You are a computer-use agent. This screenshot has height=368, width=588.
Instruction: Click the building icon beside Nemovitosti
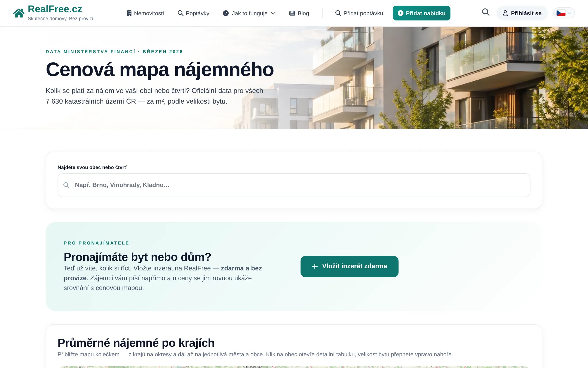129,13
